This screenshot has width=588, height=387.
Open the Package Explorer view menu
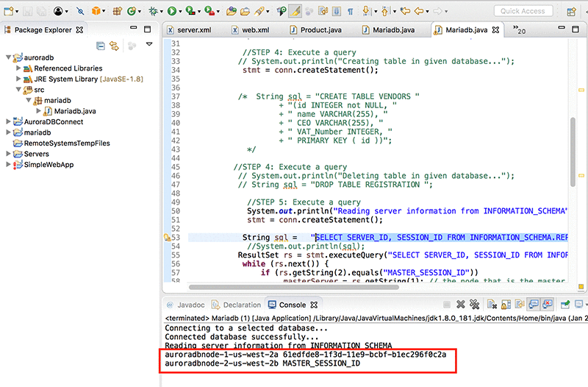pyautogui.click(x=149, y=44)
